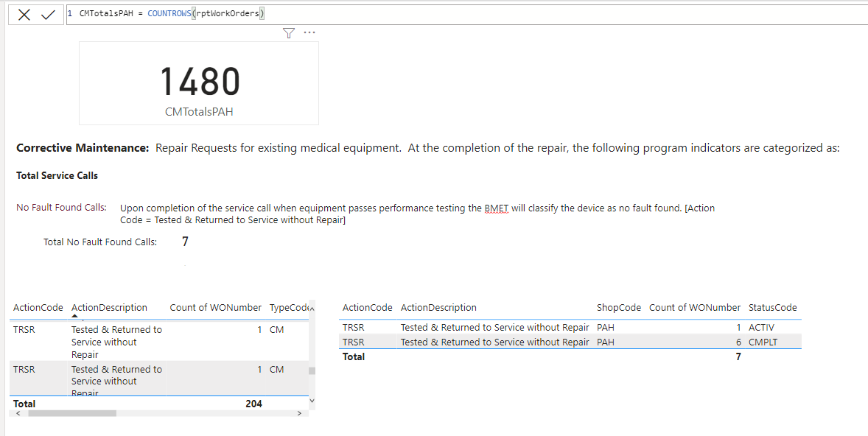Sort left table by ActionCode header

coord(38,308)
